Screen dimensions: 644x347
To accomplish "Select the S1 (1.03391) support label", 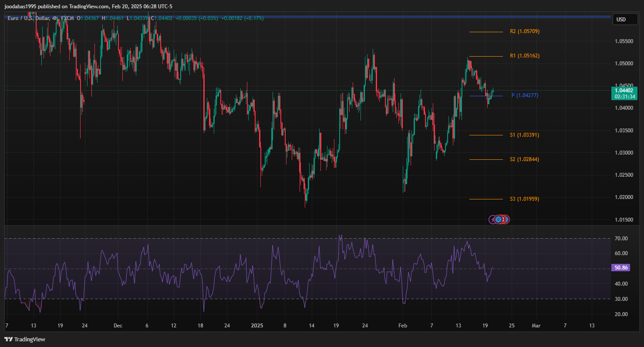I will coord(524,135).
